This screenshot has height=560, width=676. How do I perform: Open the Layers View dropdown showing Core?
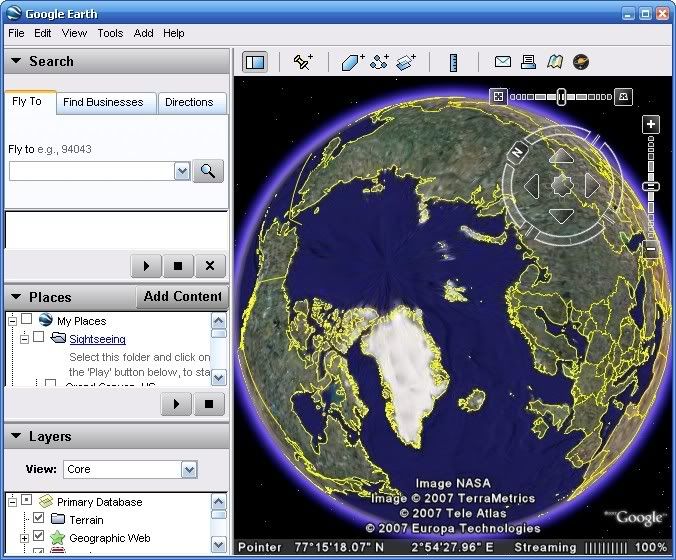(189, 469)
